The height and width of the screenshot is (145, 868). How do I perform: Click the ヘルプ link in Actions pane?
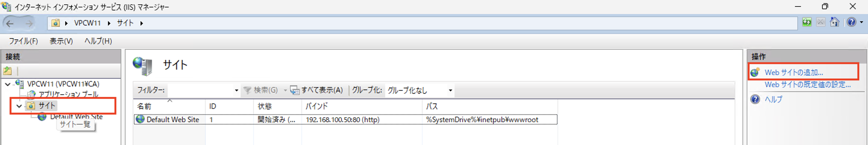(773, 99)
